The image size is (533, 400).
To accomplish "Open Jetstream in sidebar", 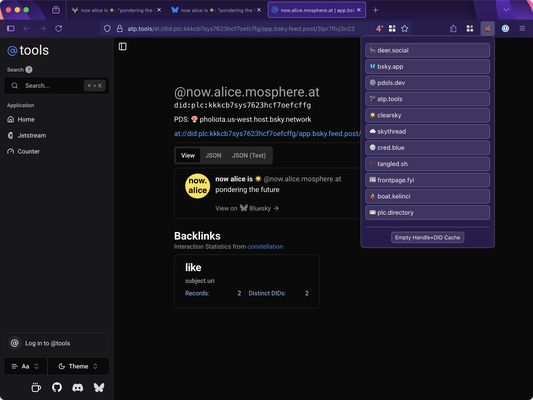I will click(x=27, y=135).
